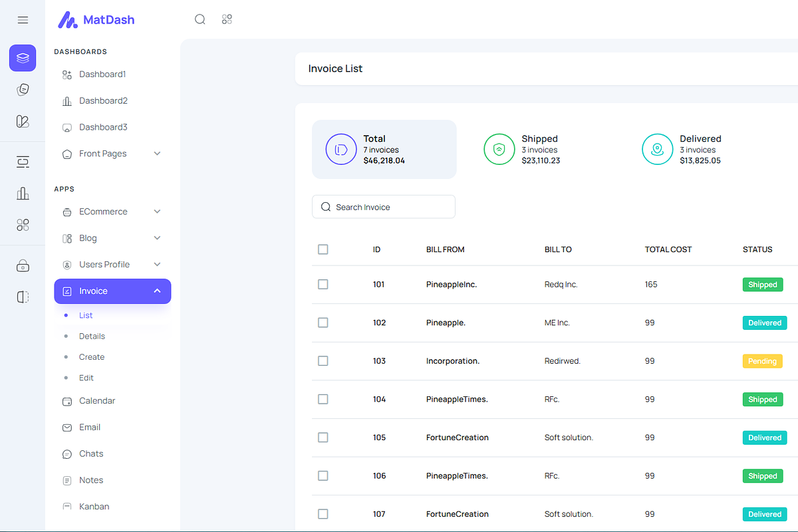The image size is (798, 532).
Task: Open the apps grid icon in header
Action: point(227,19)
